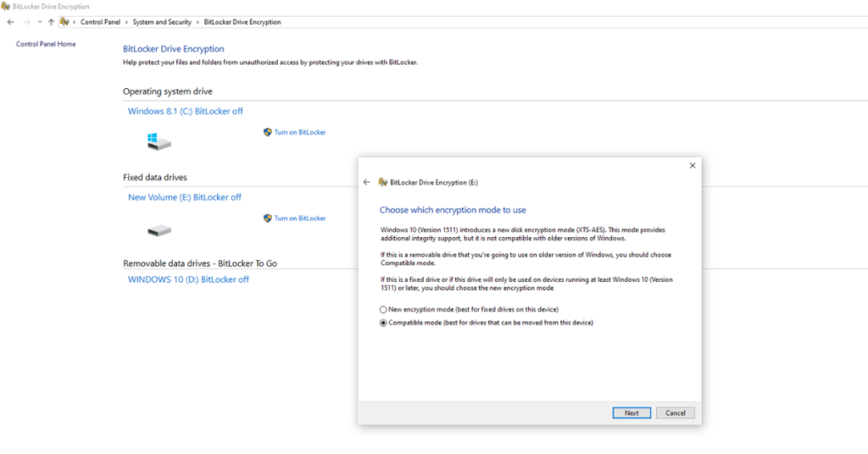Click Removable data drives - BitLocker To Go heading

(200, 263)
